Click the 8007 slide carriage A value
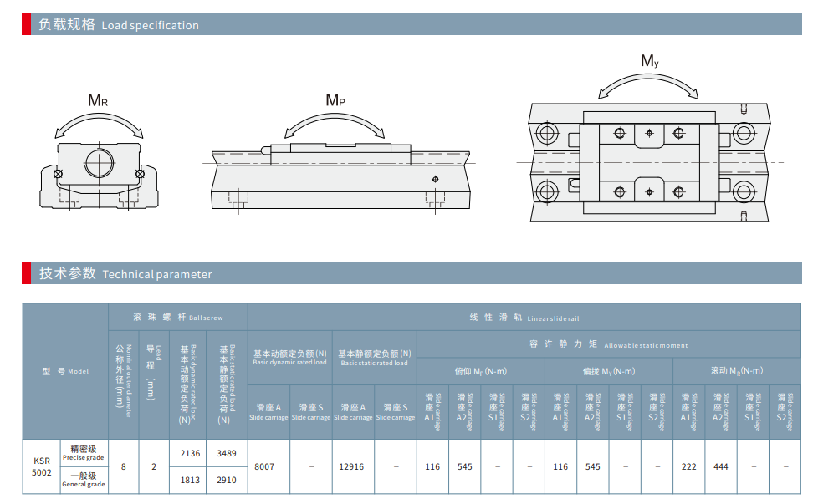 click(264, 466)
